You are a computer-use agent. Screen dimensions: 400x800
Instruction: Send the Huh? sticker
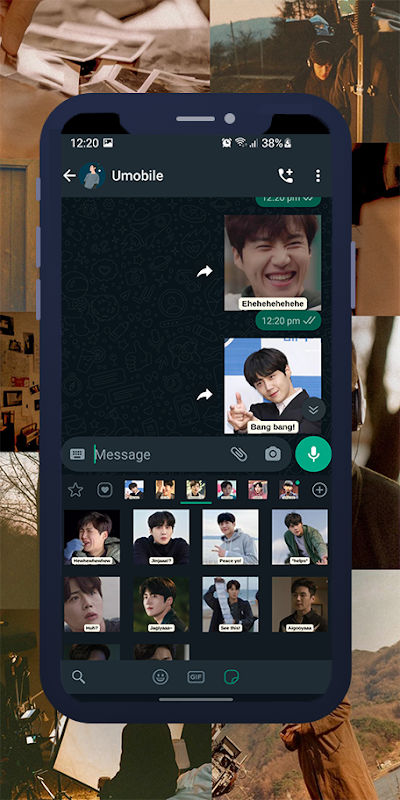[x=92, y=605]
